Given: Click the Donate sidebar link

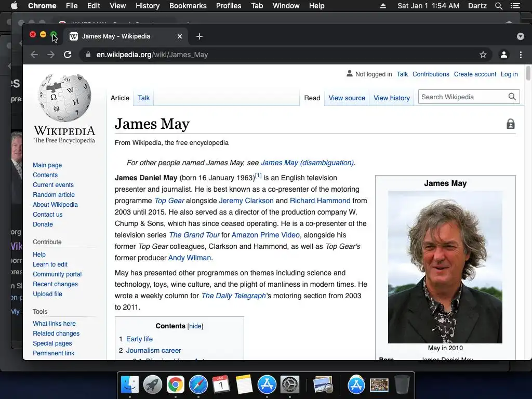Looking at the screenshot, I should [x=43, y=224].
